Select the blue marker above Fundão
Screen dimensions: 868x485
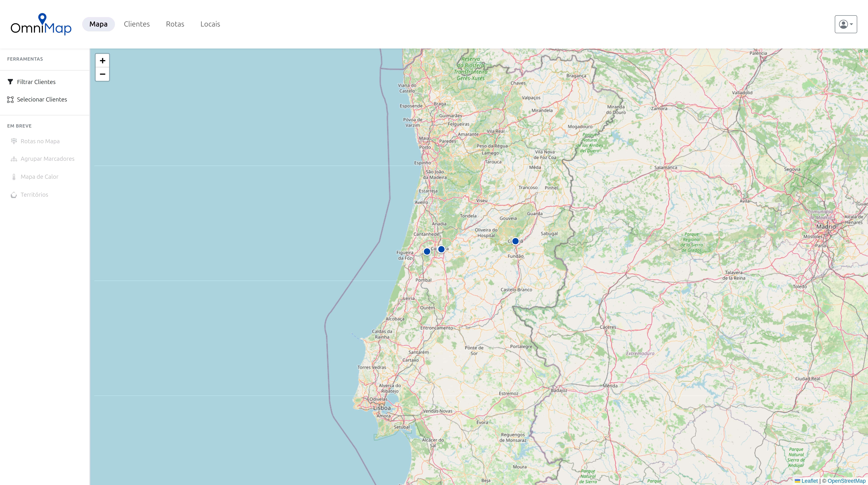click(515, 241)
